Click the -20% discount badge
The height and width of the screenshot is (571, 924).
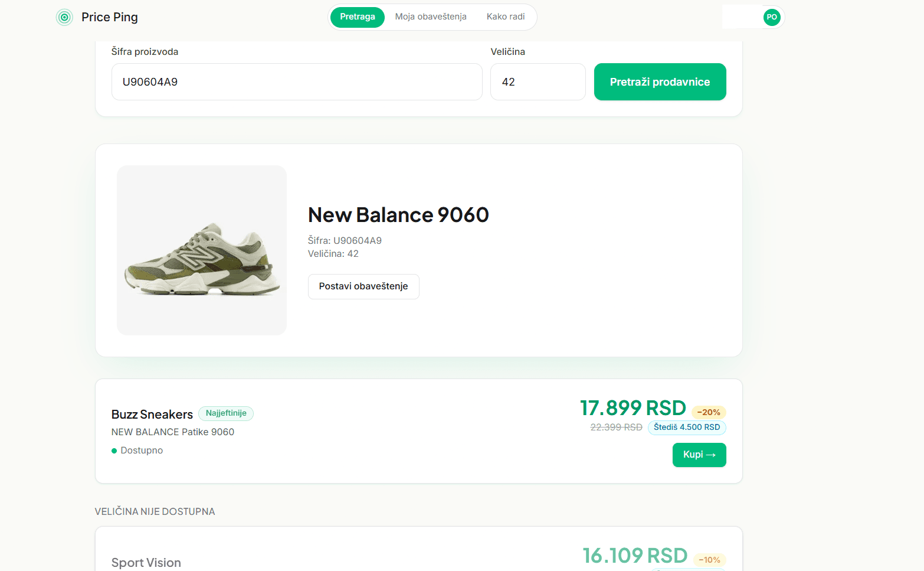click(x=709, y=412)
